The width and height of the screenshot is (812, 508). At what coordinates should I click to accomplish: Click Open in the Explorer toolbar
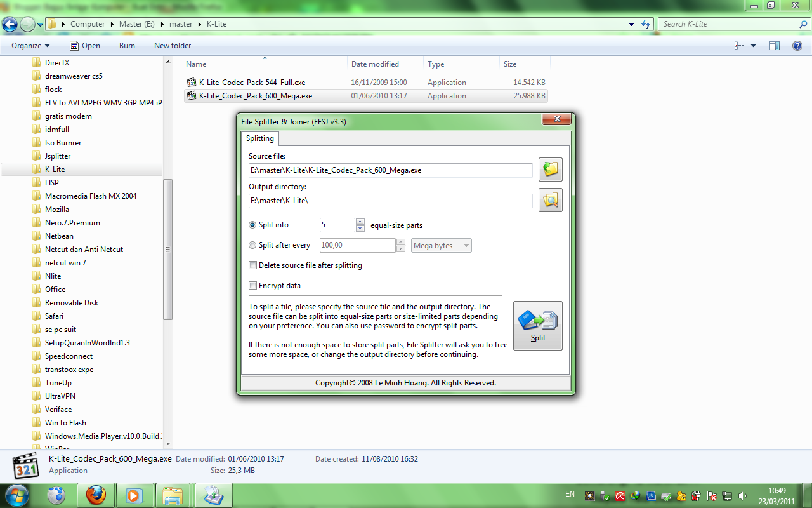(84, 46)
